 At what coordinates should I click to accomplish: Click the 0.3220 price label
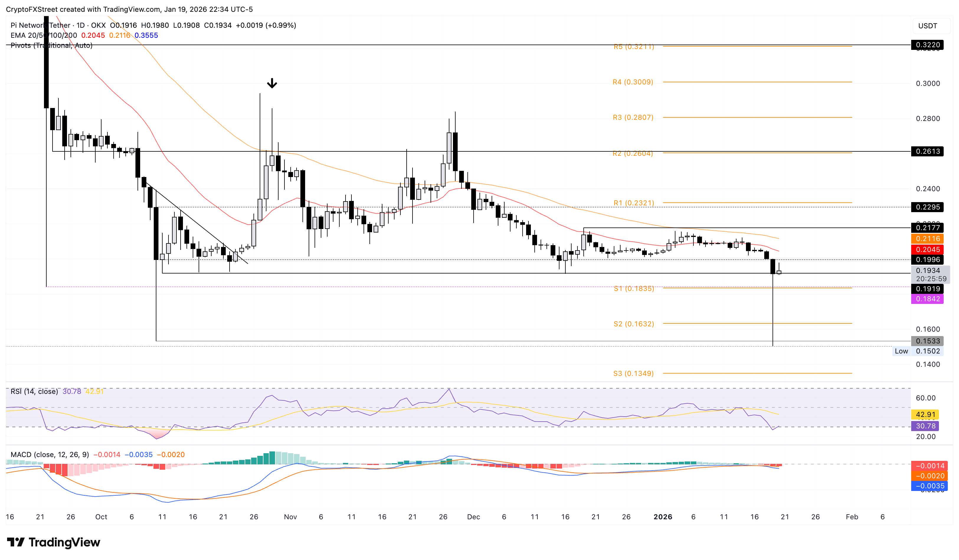(x=927, y=45)
